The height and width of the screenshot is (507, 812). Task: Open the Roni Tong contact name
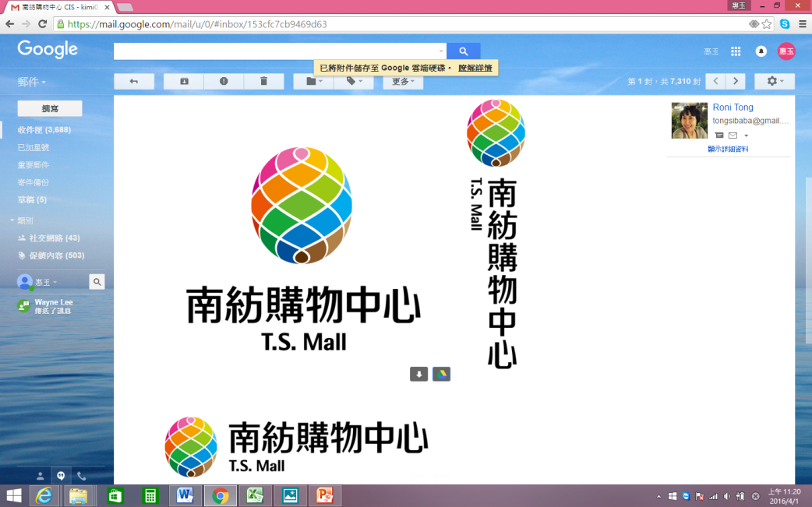coord(733,107)
